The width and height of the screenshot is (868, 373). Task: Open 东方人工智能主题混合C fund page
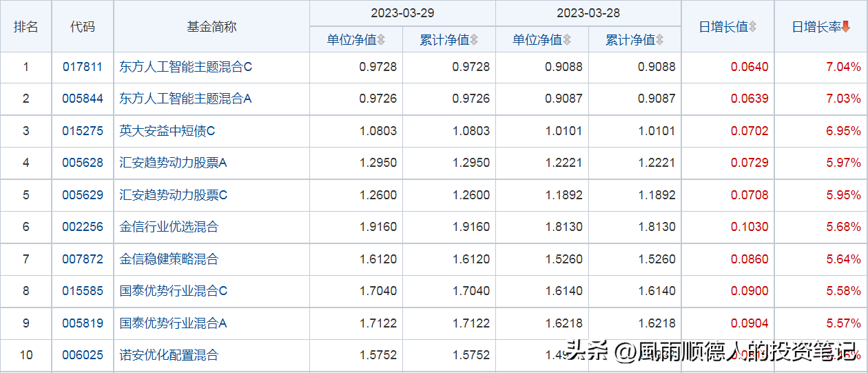tap(186, 67)
